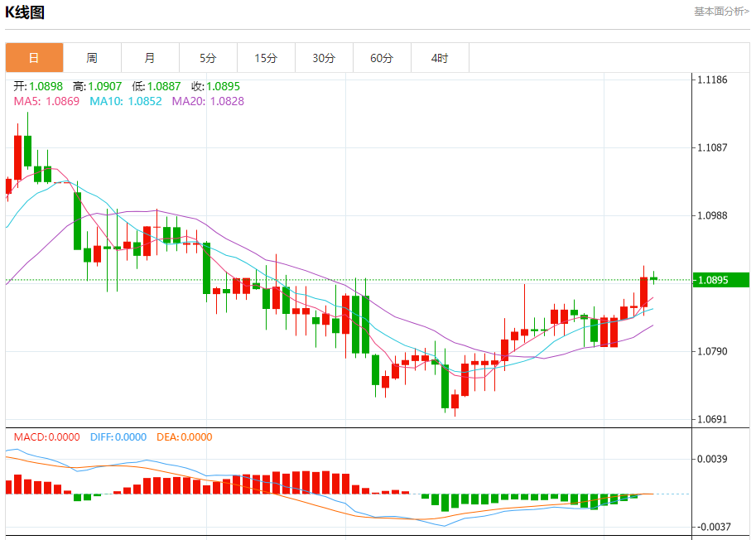Click the 1.0691 price axis label
This screenshot has height=540, width=756.
pyautogui.click(x=712, y=419)
